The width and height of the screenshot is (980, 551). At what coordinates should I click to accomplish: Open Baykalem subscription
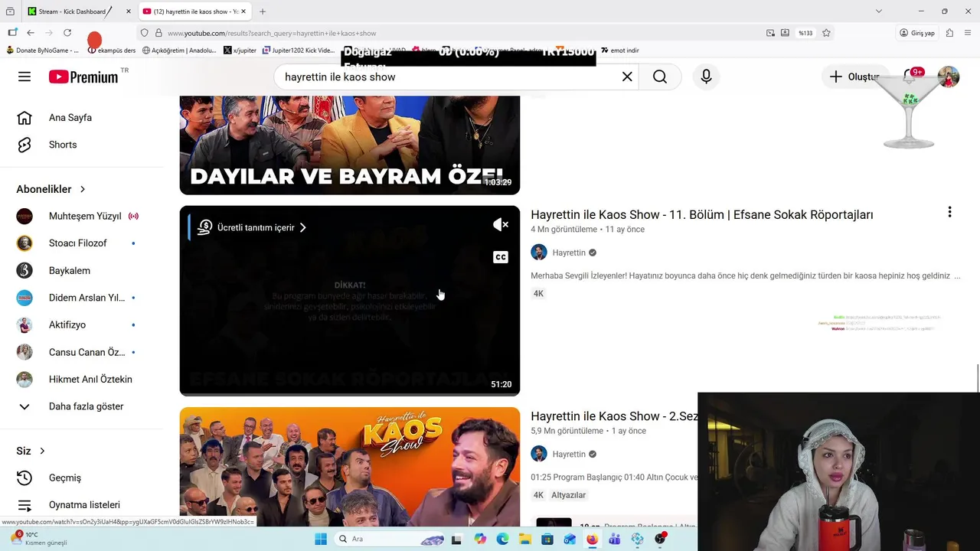(70, 271)
